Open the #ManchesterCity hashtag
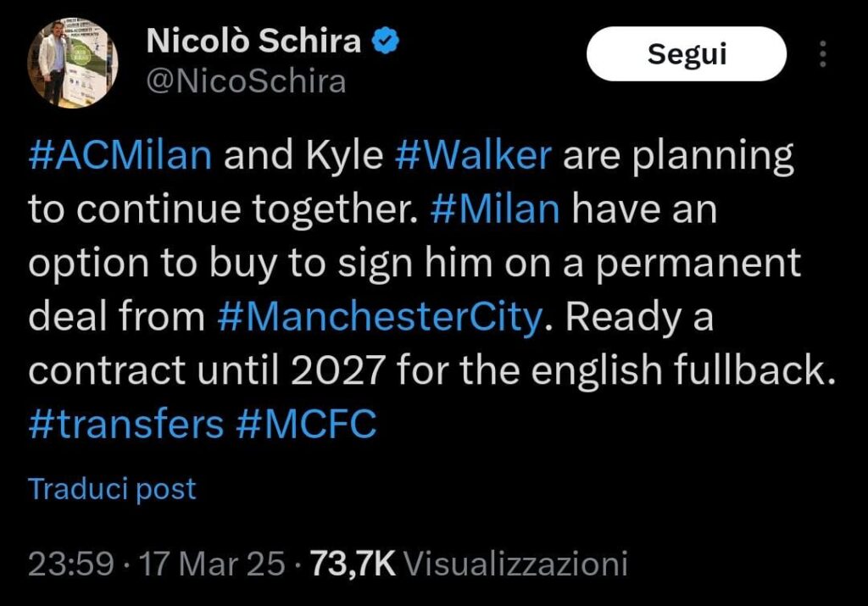The image size is (868, 606). coord(379,317)
